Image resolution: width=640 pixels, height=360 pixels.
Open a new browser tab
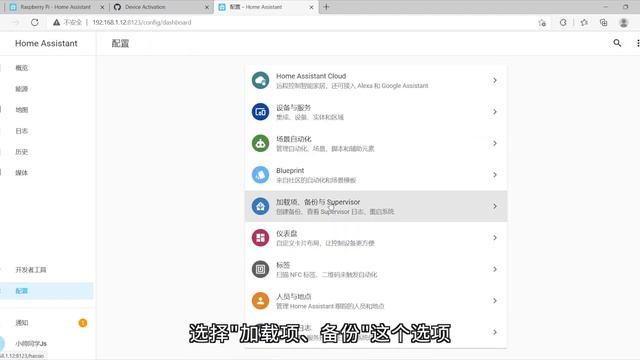coord(326,7)
